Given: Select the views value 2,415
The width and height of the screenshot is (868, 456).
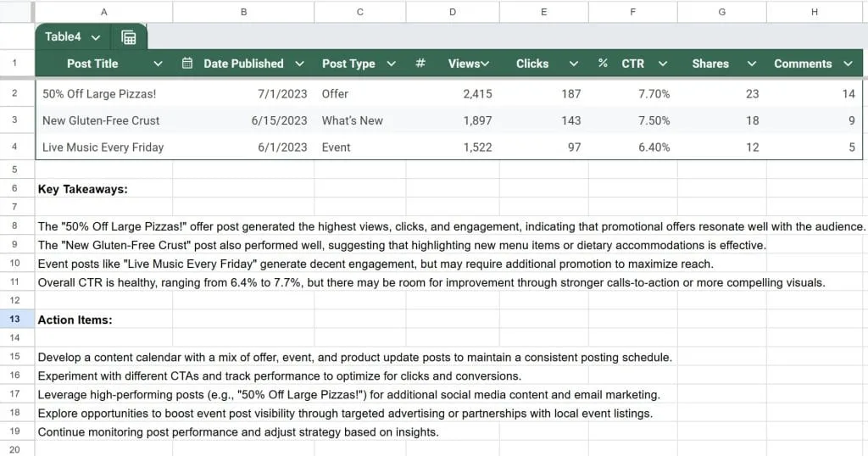Looking at the screenshot, I should 453,93.
